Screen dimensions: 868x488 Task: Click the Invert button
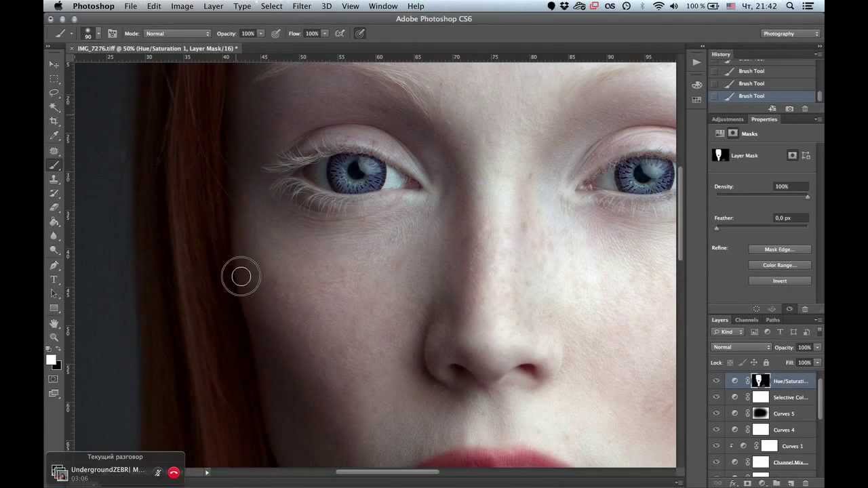[780, 281]
